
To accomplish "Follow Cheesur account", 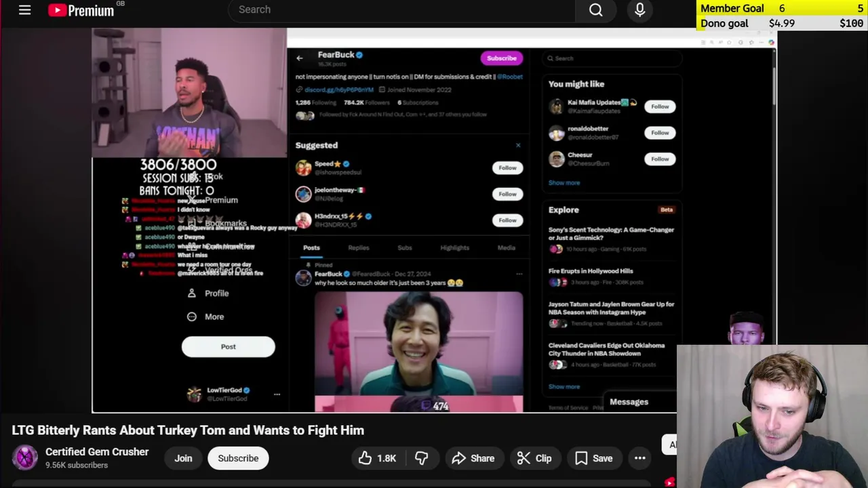I will [660, 159].
